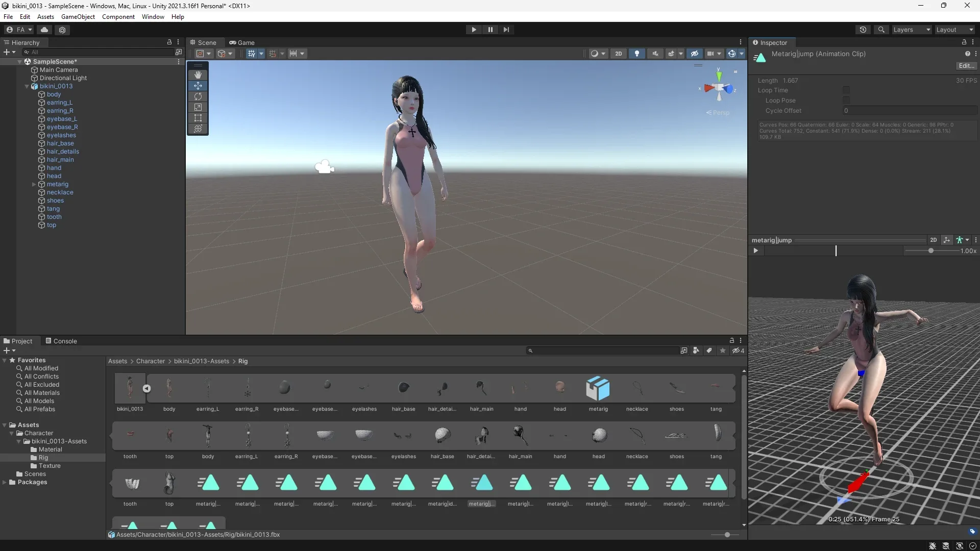This screenshot has width=980, height=551.
Task: Select the Rect tool in Scene overlay
Action: coord(198,118)
